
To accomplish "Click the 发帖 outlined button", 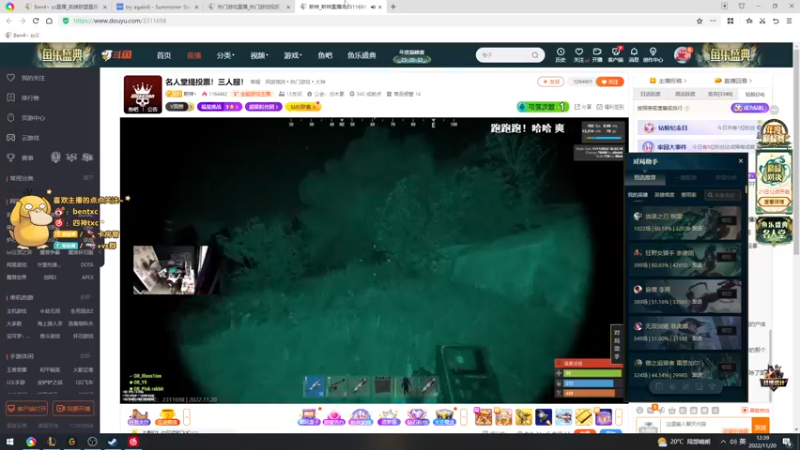I will tap(551, 82).
